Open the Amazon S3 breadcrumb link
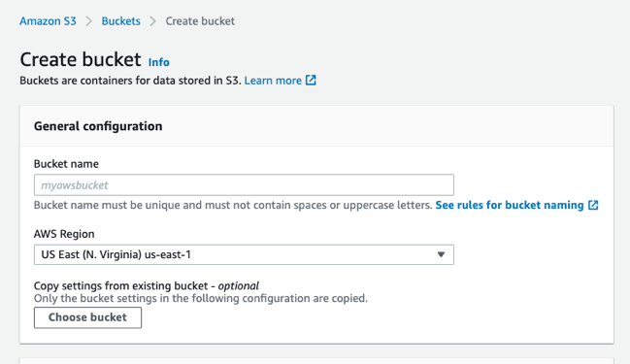The height and width of the screenshot is (364, 630). (x=48, y=21)
